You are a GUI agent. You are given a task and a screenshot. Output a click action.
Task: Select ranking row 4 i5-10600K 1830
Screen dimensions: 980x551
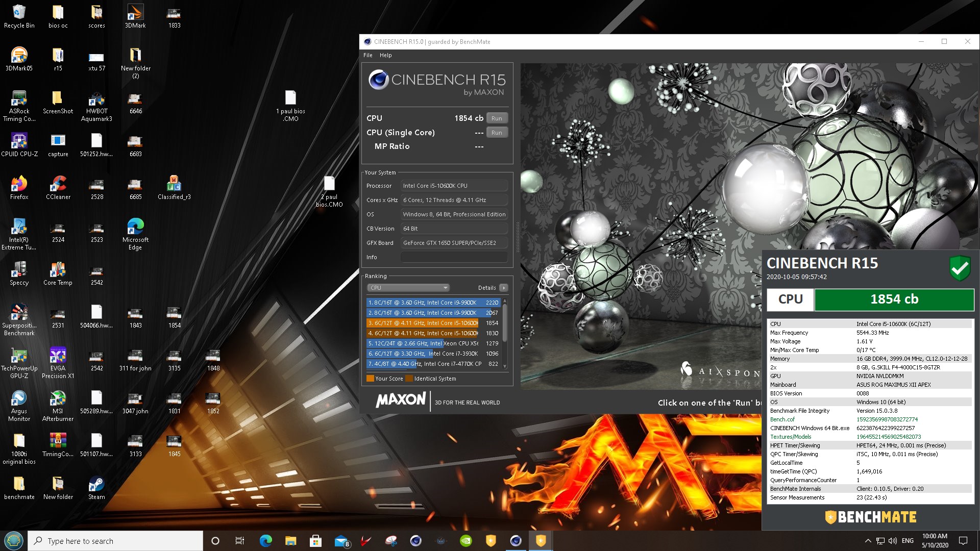pos(433,333)
